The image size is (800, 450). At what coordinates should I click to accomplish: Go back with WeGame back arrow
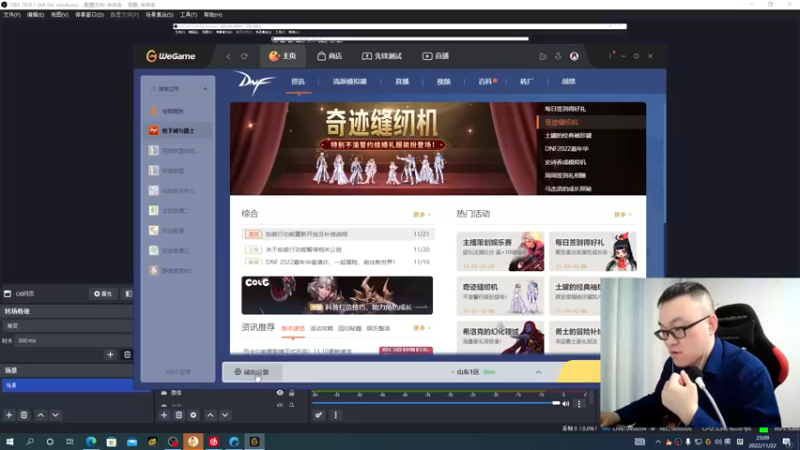coord(228,56)
